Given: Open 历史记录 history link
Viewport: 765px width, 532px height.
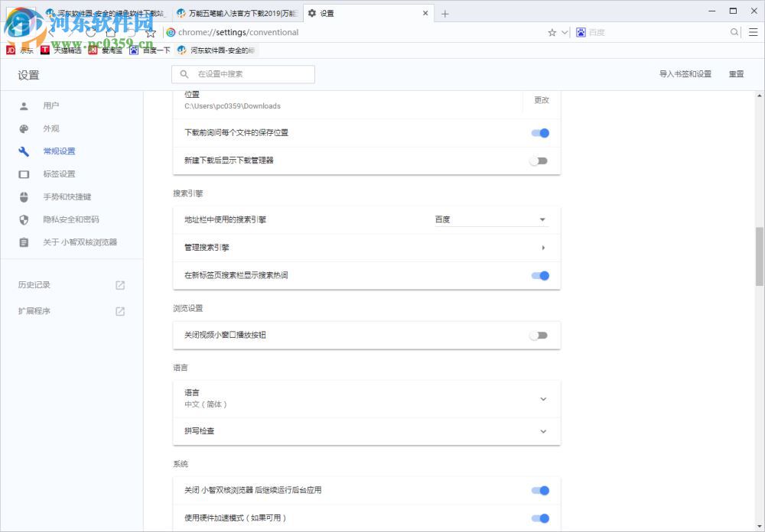Looking at the screenshot, I should click(x=34, y=284).
